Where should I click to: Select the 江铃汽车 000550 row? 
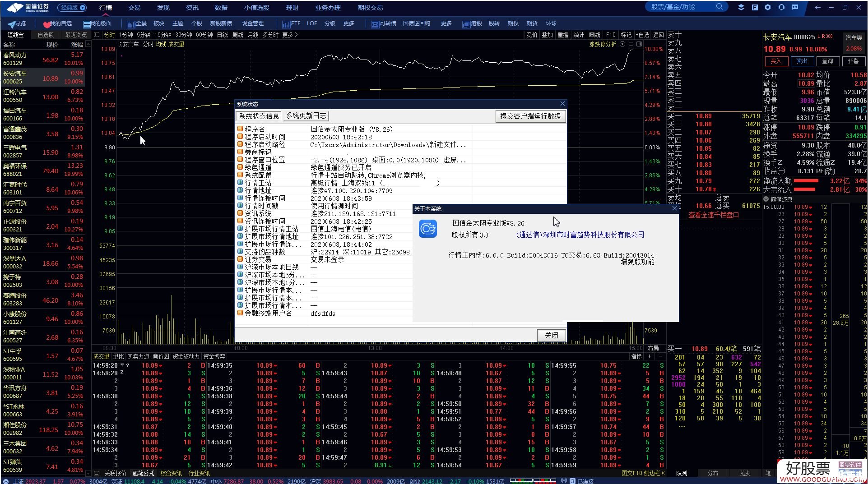(x=43, y=96)
